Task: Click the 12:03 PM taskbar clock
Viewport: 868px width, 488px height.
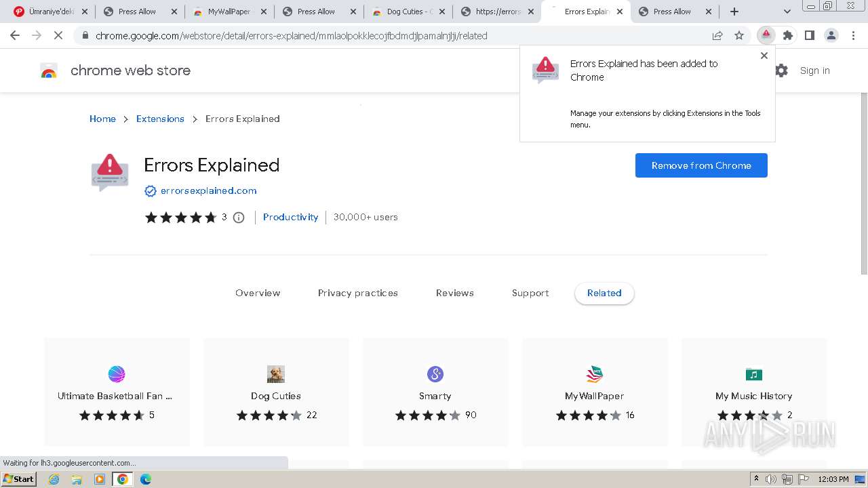Action: [x=833, y=479]
